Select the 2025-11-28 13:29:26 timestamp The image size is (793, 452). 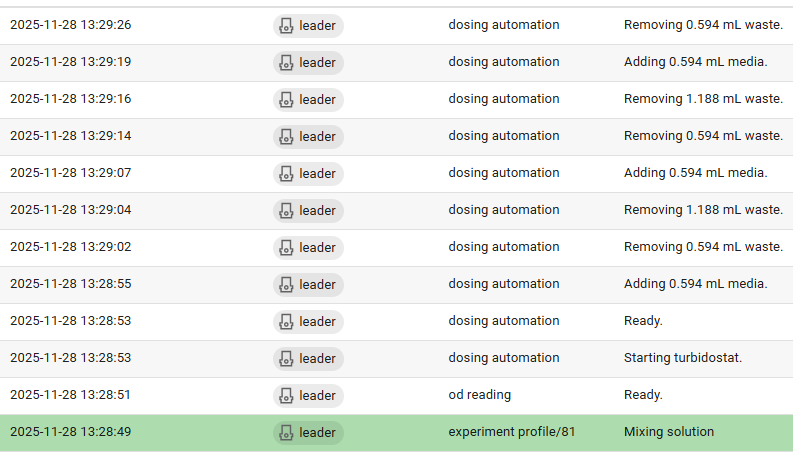point(70,25)
